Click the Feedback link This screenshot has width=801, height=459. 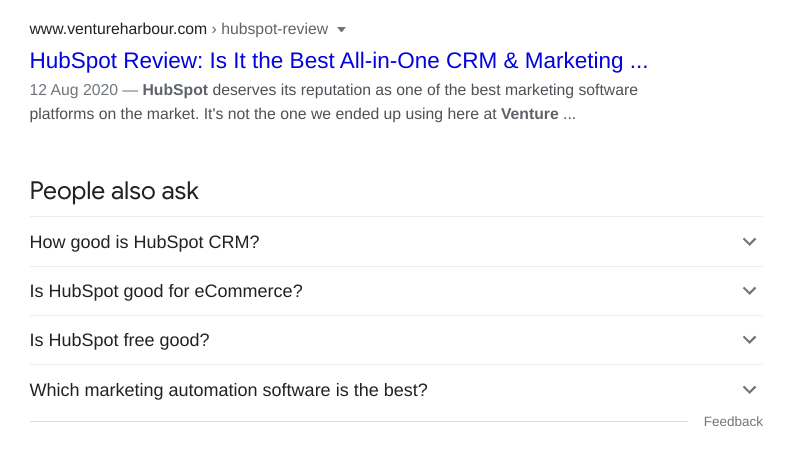point(733,422)
